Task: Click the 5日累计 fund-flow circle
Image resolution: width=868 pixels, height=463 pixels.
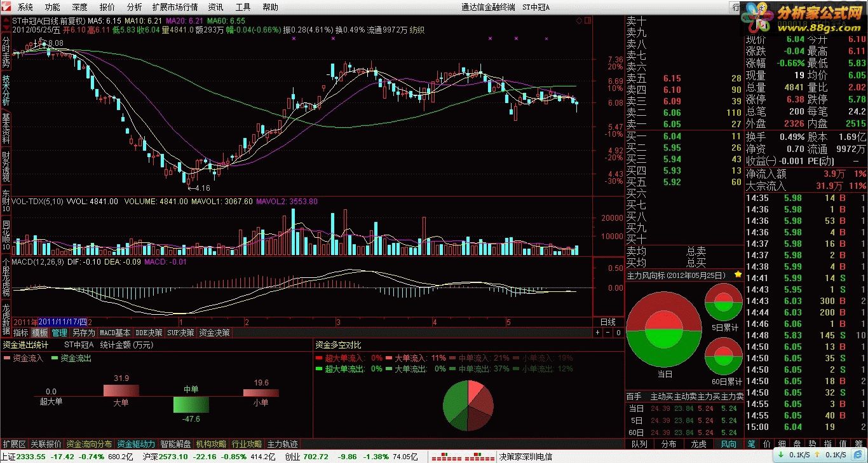Action: point(724,303)
